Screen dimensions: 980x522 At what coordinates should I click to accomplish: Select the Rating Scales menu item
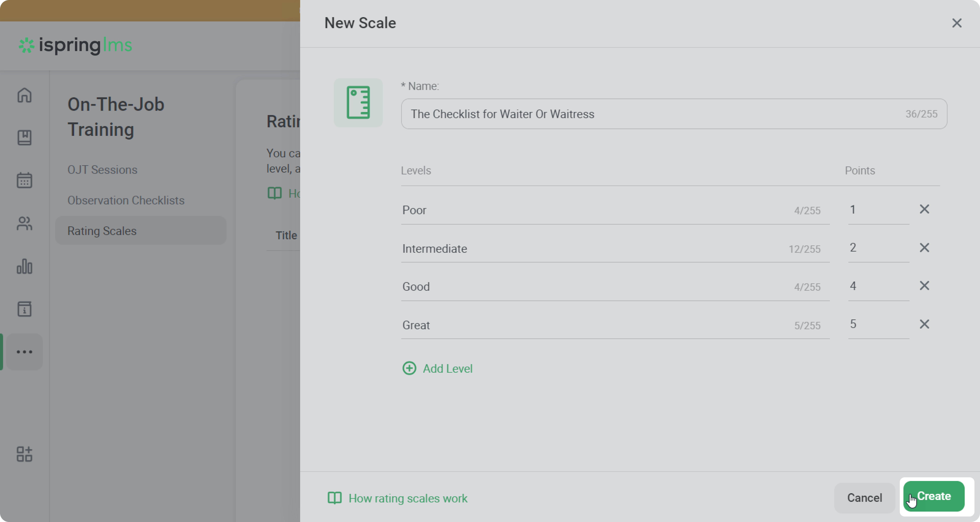[102, 231]
